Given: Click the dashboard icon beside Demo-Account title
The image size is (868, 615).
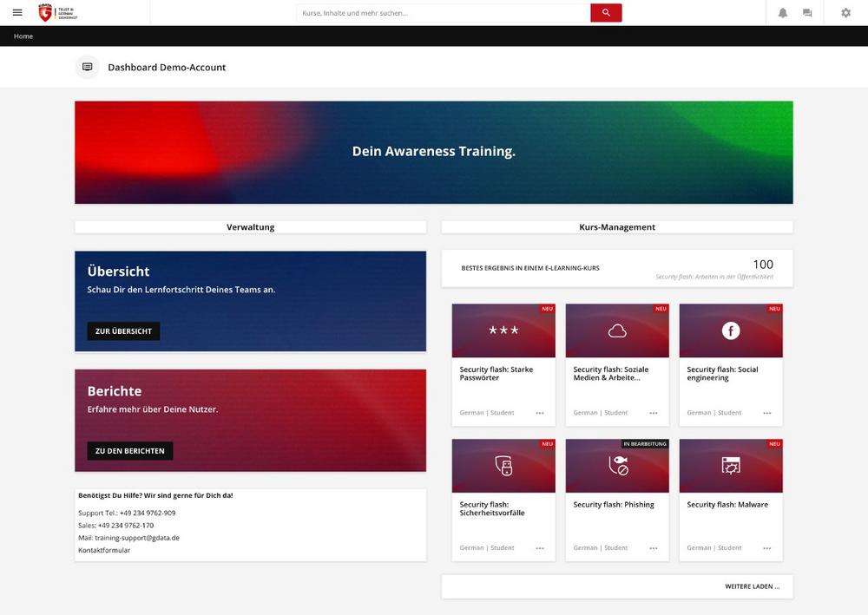Looking at the screenshot, I should tap(87, 67).
